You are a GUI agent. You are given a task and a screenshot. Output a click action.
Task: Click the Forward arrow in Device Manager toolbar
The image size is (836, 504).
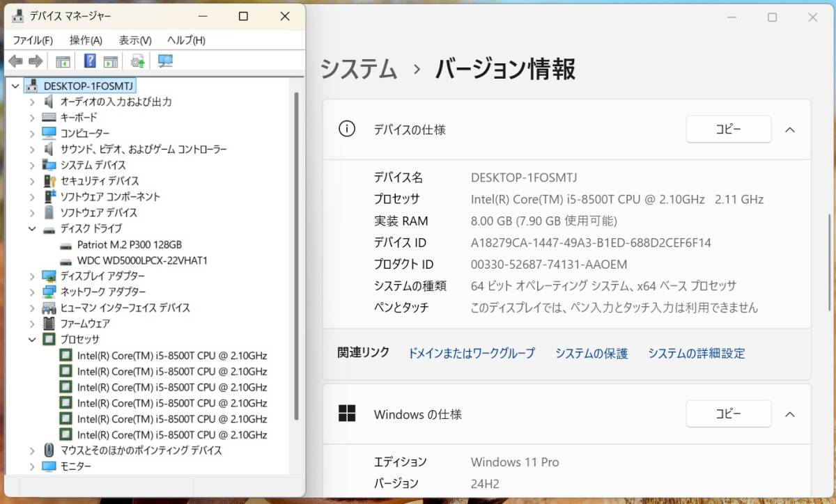36,61
